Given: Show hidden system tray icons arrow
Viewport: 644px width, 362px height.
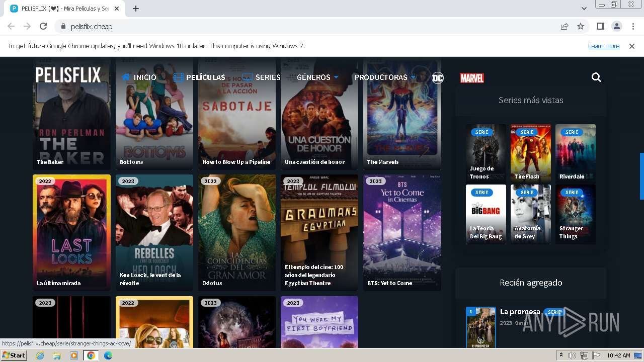Looking at the screenshot, I should 561,355.
